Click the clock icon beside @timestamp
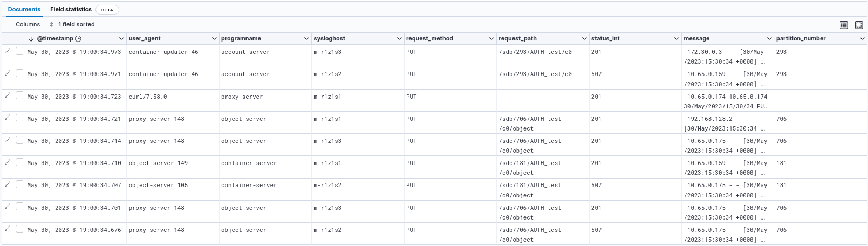868x246 pixels. (x=78, y=39)
